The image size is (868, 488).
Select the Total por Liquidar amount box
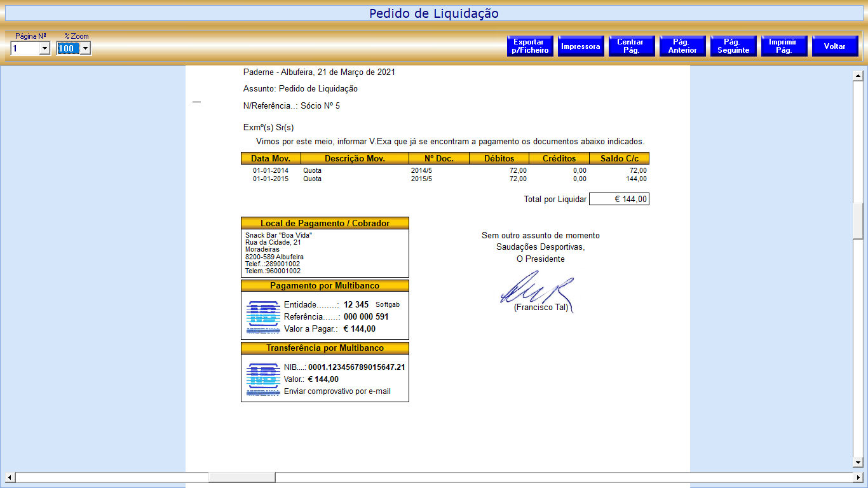619,200
